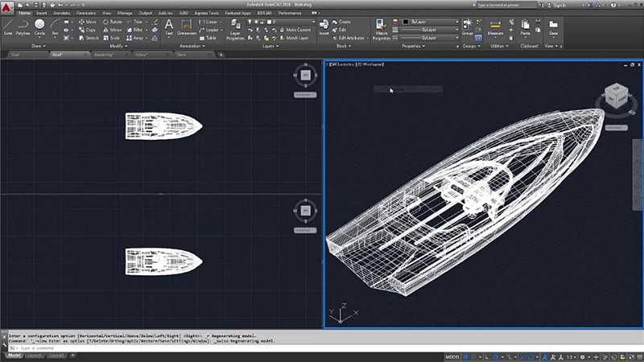Expand the Layers panel
The height and width of the screenshot is (362, 644).
click(270, 46)
